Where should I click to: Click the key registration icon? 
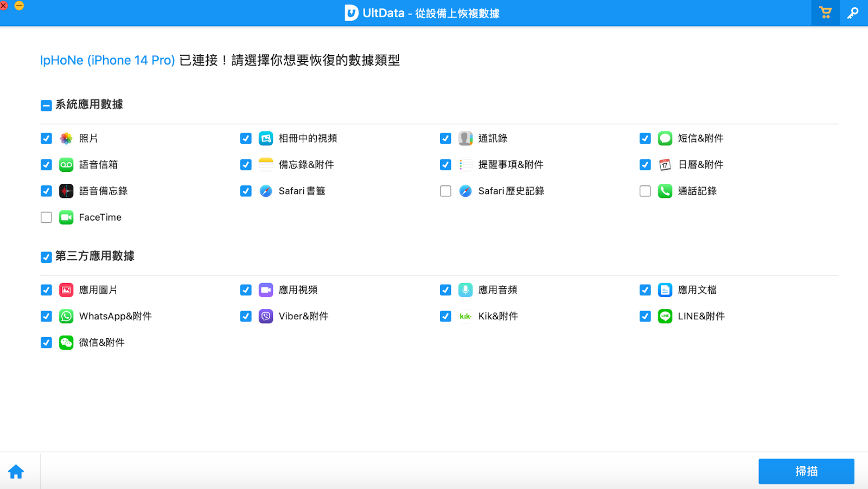point(853,13)
